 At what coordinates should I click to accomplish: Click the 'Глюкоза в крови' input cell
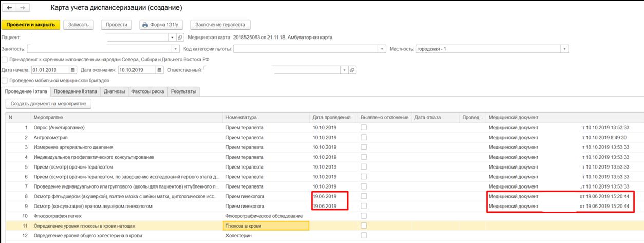tap(266, 226)
